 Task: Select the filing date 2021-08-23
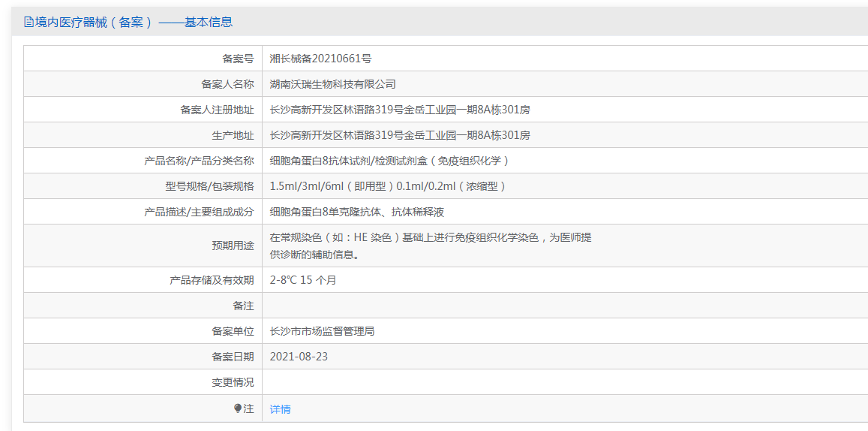coord(299,357)
